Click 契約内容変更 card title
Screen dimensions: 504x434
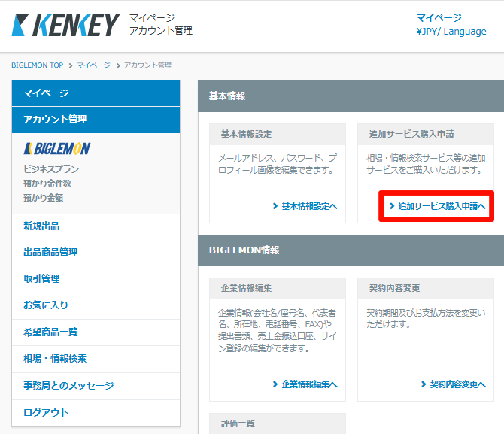pyautogui.click(x=394, y=288)
